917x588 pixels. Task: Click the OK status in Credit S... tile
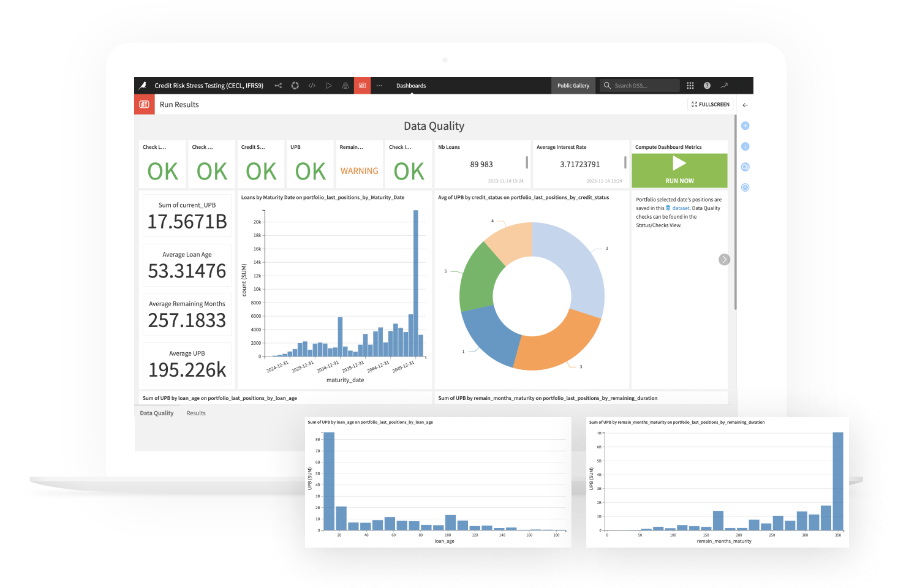coord(261,171)
